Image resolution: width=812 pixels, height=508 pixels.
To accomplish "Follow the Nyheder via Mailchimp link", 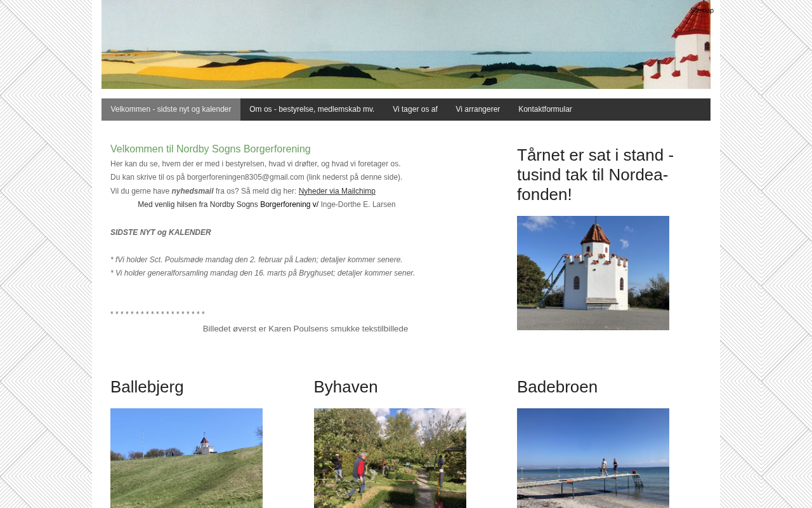I will tap(337, 191).
